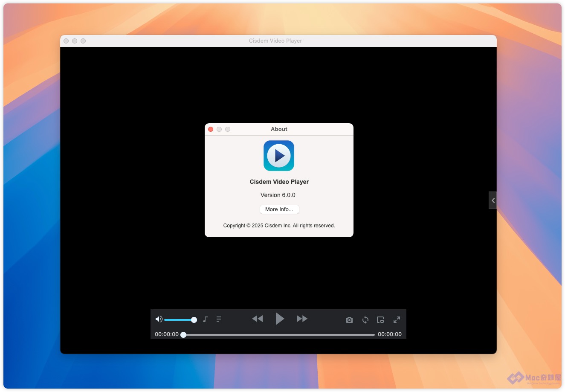Click the Cisdem Video Player main window title
The height and width of the screenshot is (392, 565).
point(275,41)
